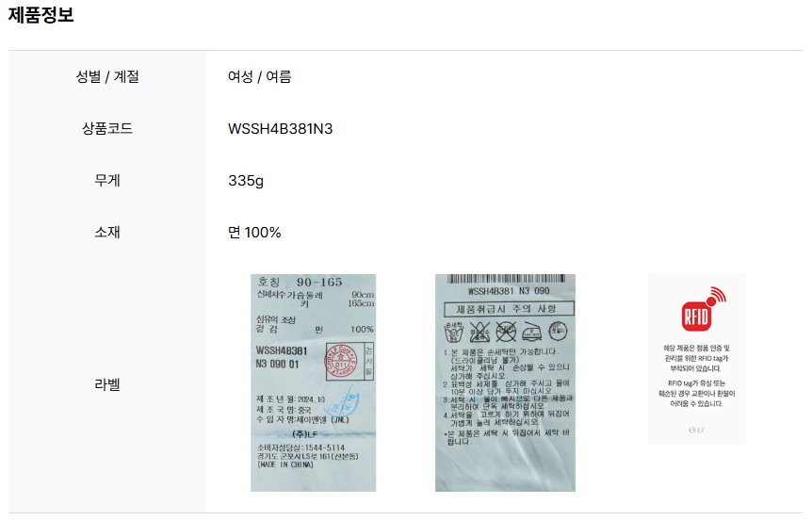812x520 pixels.
Task: Open the care instructions label image
Action: [505, 382]
